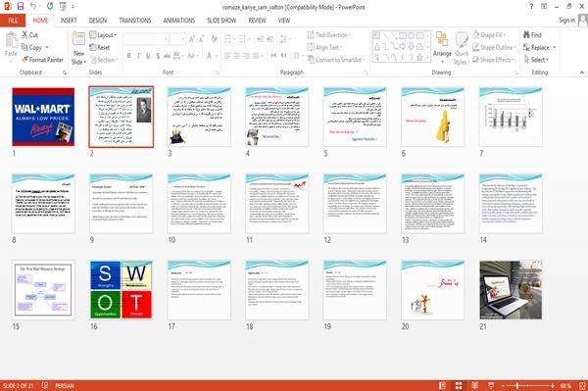The image size is (588, 391).
Task: Click Sign in link
Action: [566, 20]
